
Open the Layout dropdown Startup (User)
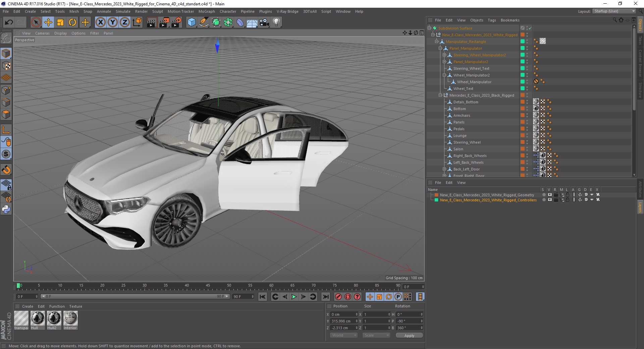614,11
